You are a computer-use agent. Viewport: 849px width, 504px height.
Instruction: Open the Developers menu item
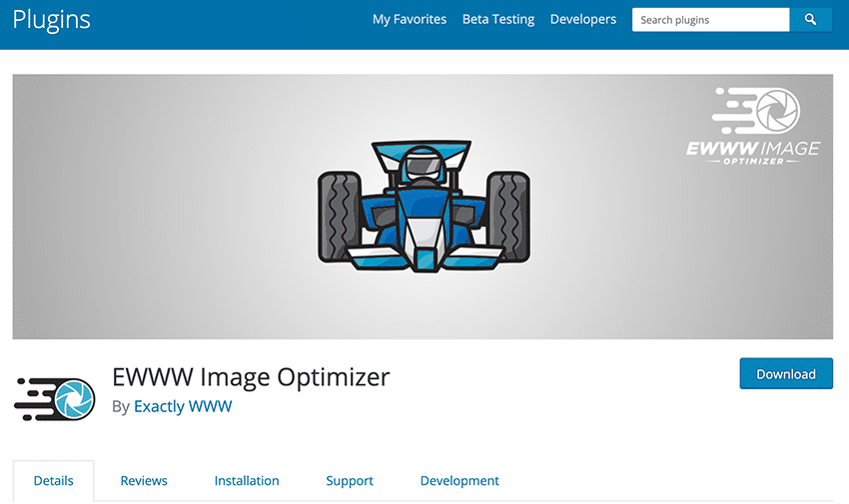click(583, 20)
